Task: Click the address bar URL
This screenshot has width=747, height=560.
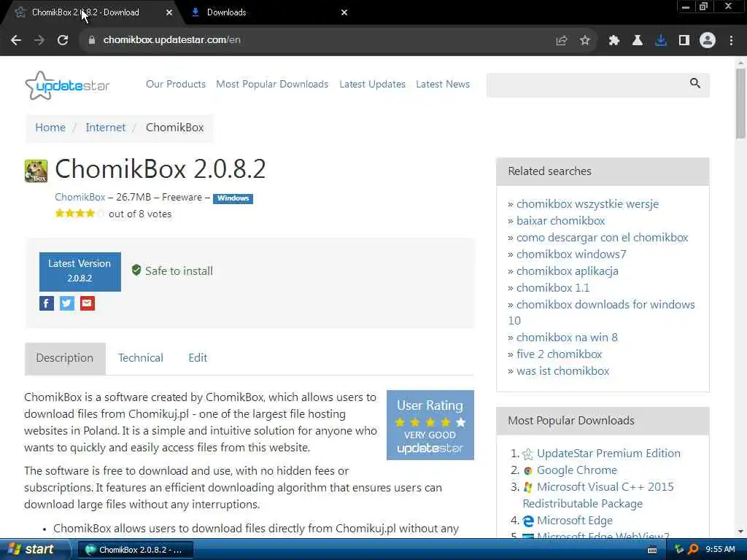Action: tap(172, 40)
